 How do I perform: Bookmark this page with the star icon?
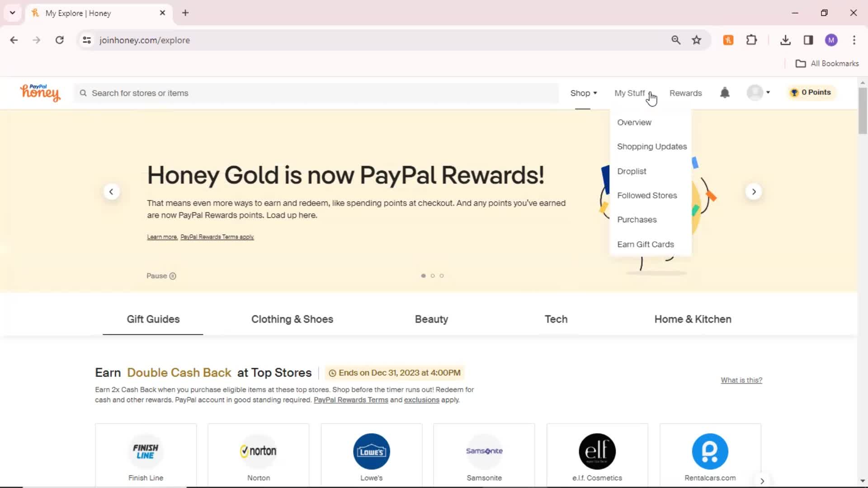tap(697, 40)
